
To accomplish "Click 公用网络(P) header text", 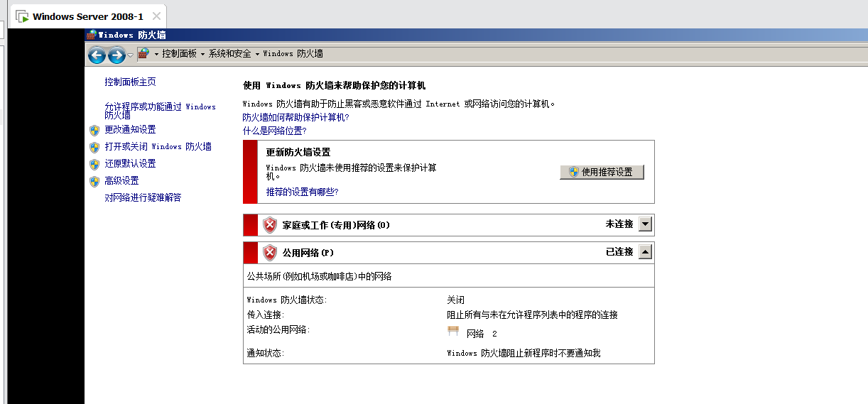I will coord(308,253).
